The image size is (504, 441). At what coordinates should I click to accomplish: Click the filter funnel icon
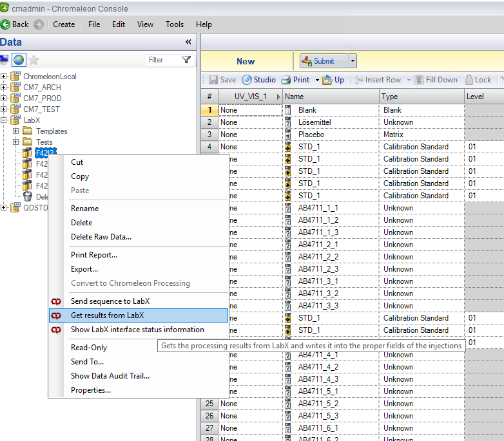pyautogui.click(x=186, y=60)
